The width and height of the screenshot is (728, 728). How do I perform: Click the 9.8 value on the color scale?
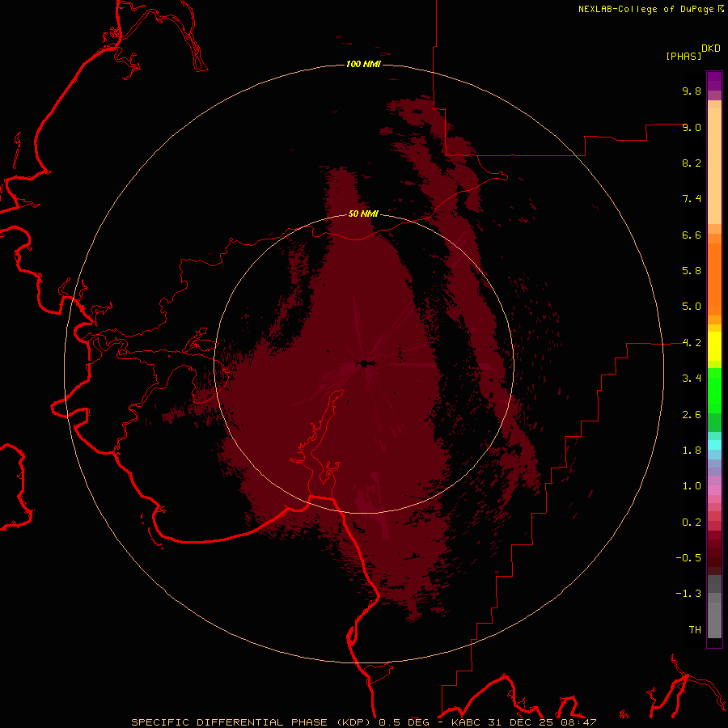[x=692, y=91]
